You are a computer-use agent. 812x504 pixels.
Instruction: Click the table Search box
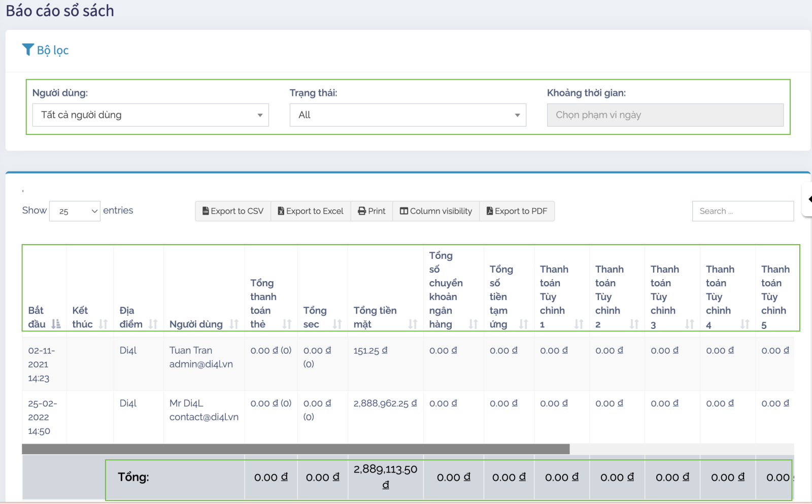point(742,211)
